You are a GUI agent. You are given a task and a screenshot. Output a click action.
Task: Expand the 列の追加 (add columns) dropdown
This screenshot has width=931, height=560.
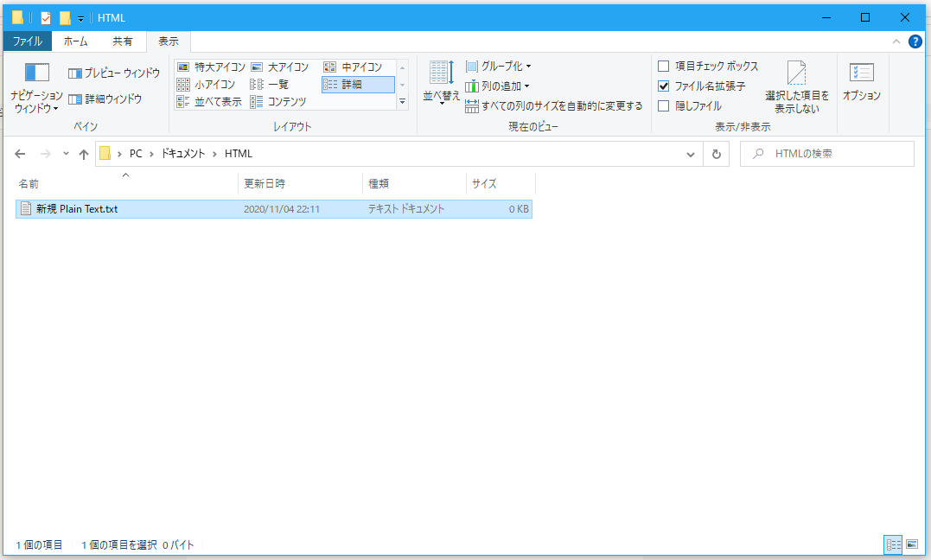click(498, 86)
